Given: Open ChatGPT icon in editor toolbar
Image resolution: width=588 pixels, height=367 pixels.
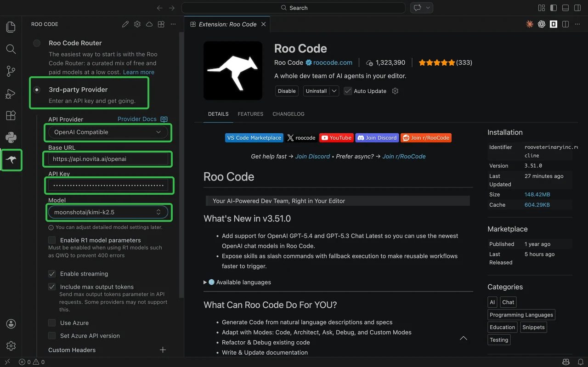Looking at the screenshot, I should (542, 24).
